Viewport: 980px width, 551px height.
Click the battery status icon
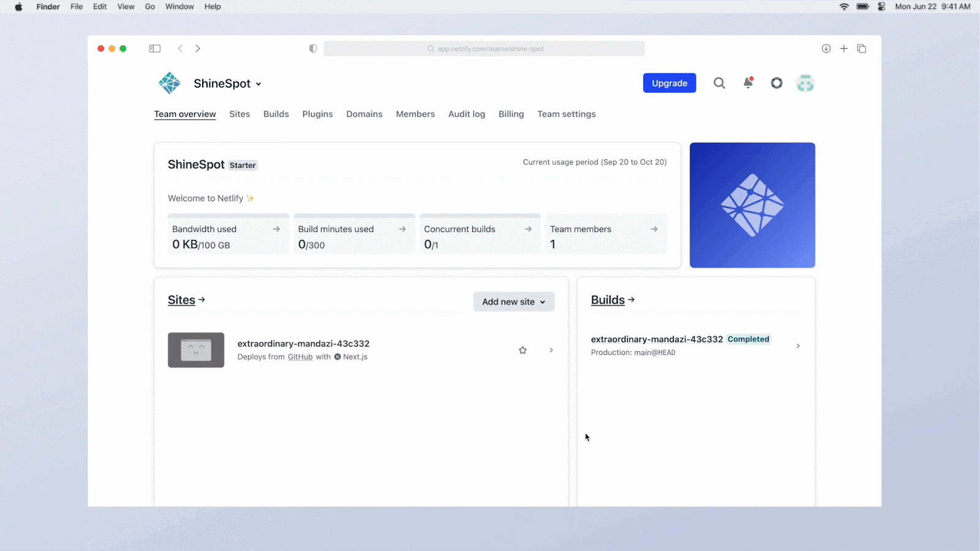tap(863, 7)
